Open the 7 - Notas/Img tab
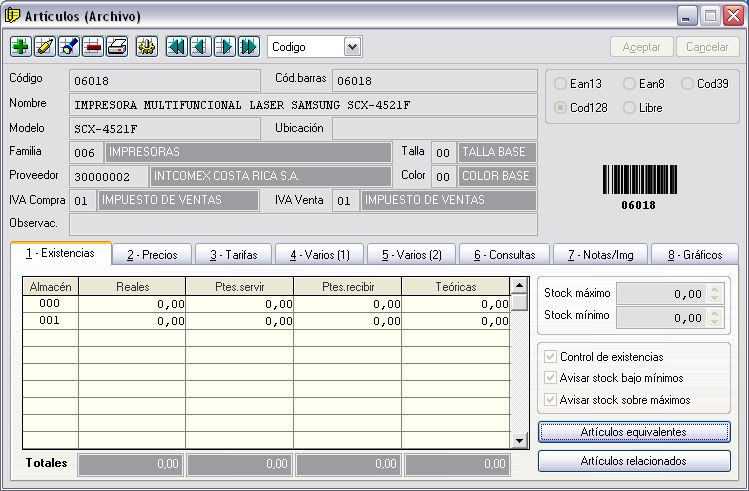This screenshot has height=491, width=749. coord(600,255)
